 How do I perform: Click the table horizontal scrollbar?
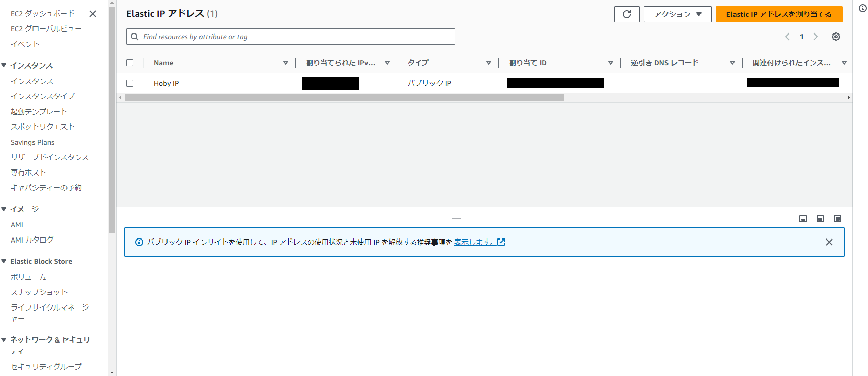[345, 97]
